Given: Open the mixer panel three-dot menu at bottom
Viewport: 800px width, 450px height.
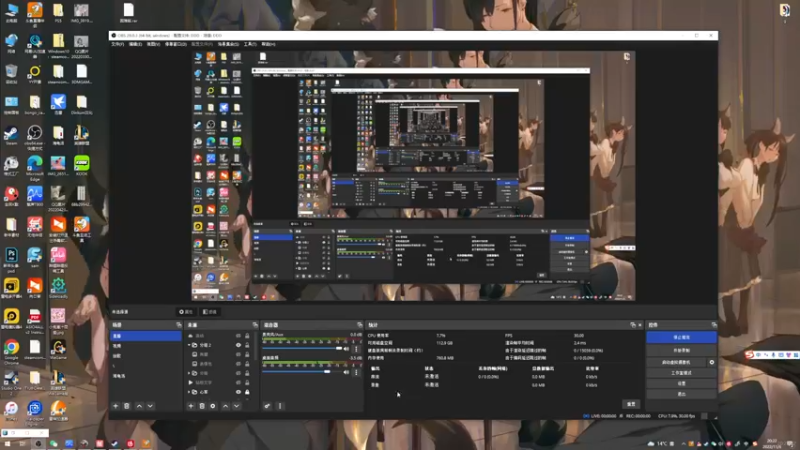Looking at the screenshot, I should pyautogui.click(x=280, y=406).
